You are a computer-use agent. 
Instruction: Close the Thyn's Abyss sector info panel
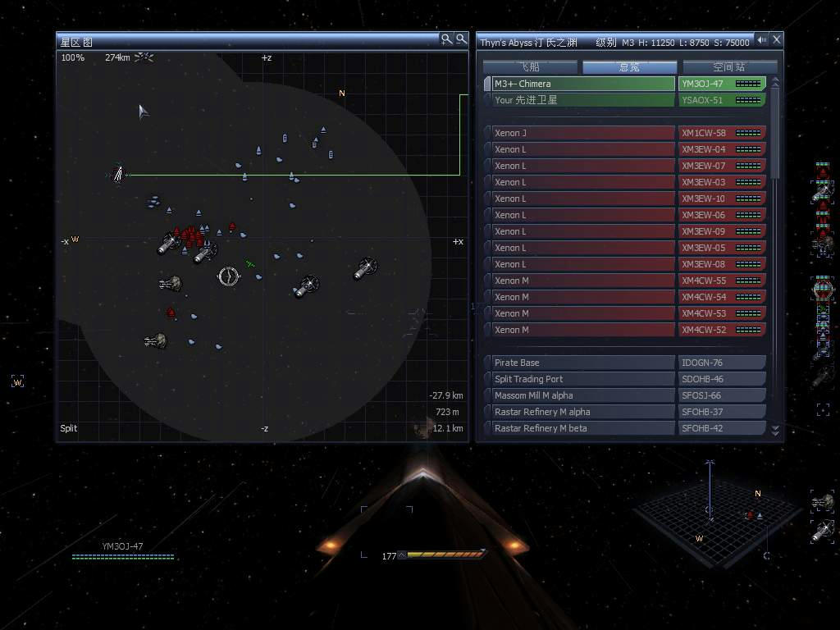[x=777, y=39]
